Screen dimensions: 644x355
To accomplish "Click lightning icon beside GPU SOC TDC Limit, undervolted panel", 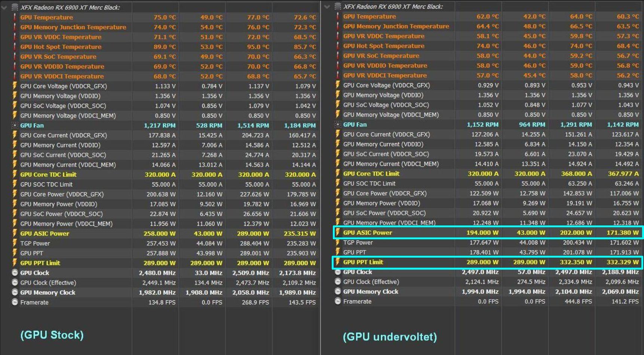I will coord(338,183).
